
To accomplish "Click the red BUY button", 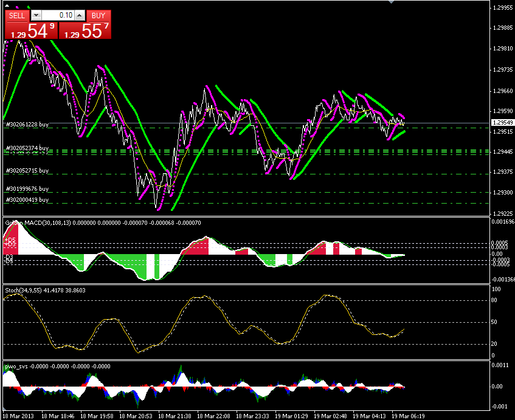I will coord(99,15).
